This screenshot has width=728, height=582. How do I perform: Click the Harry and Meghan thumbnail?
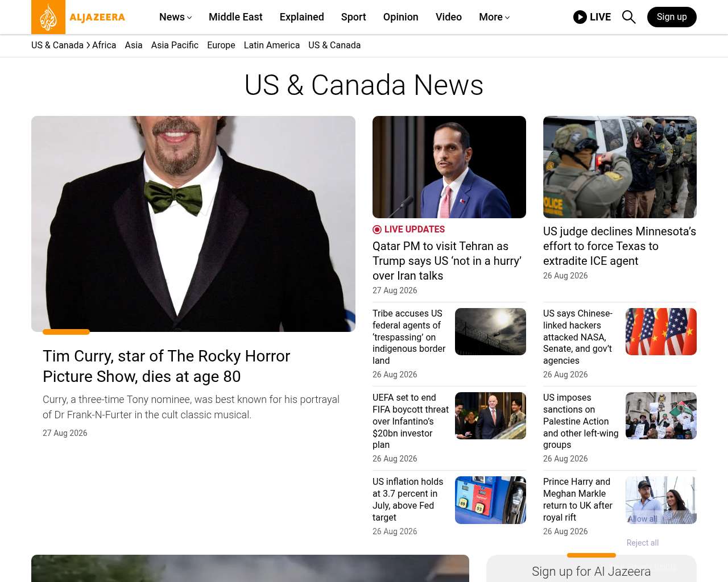(x=661, y=500)
